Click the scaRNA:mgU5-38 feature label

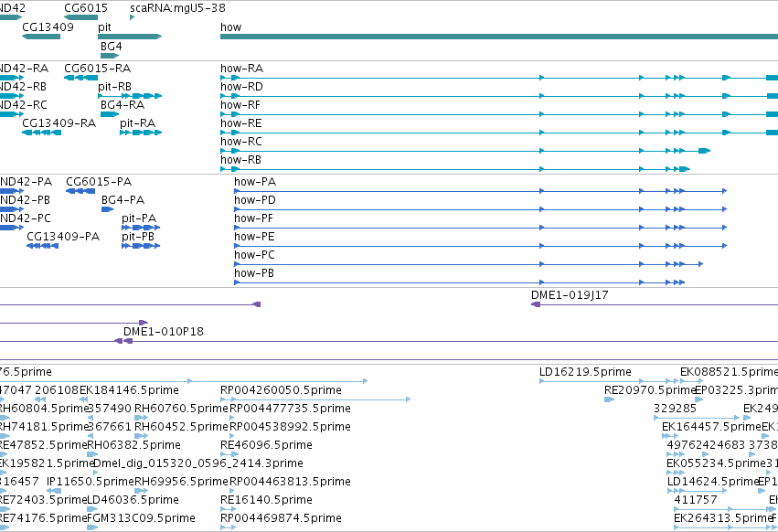(177, 8)
